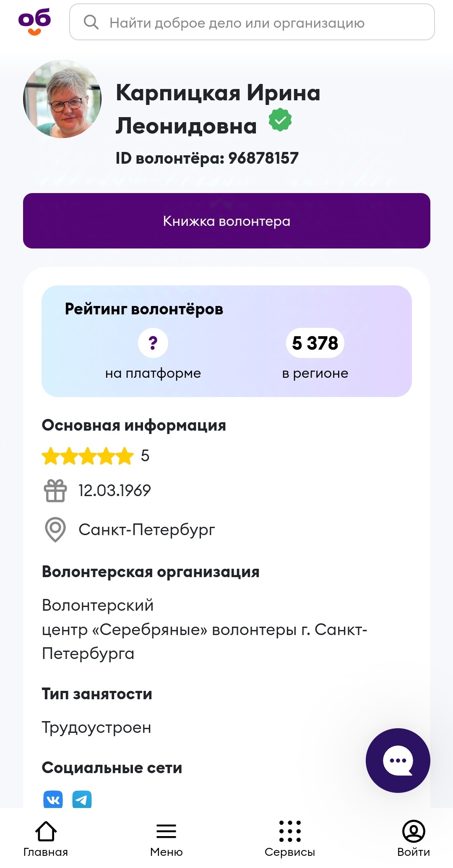This screenshot has height=868, width=453.
Task: Tap the platform rating question mark
Action: click(153, 343)
